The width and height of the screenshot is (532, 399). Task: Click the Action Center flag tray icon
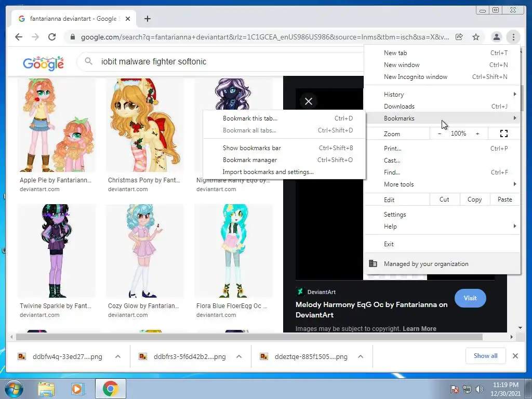pos(455,389)
